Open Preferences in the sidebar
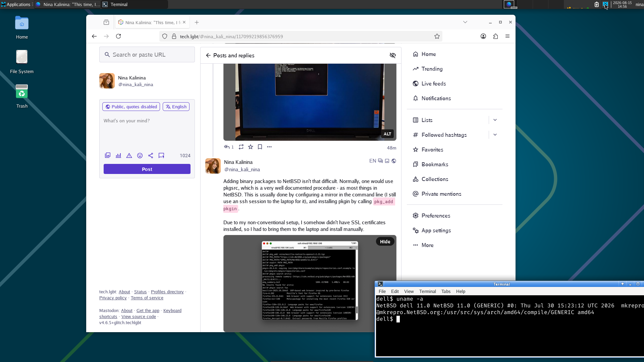 [436, 216]
